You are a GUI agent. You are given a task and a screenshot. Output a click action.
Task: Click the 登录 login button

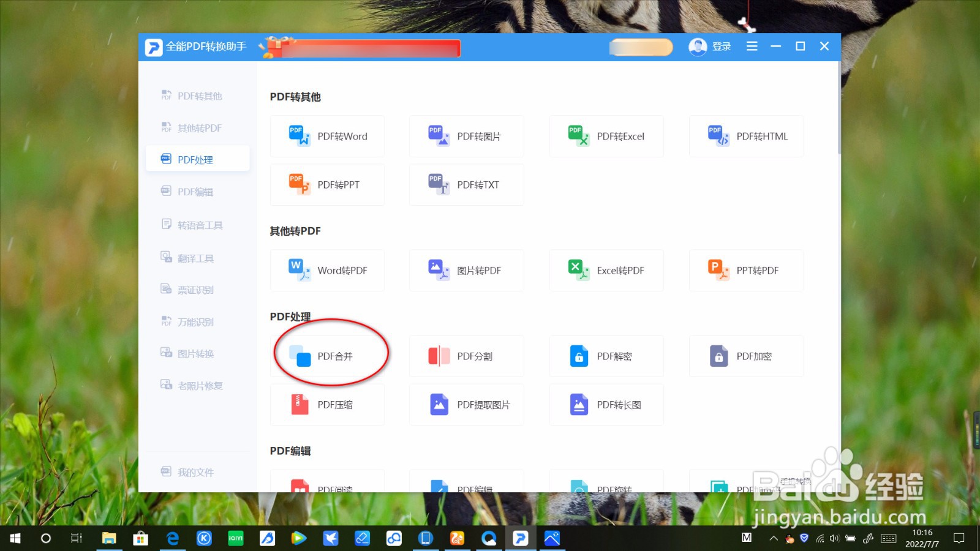coord(710,47)
